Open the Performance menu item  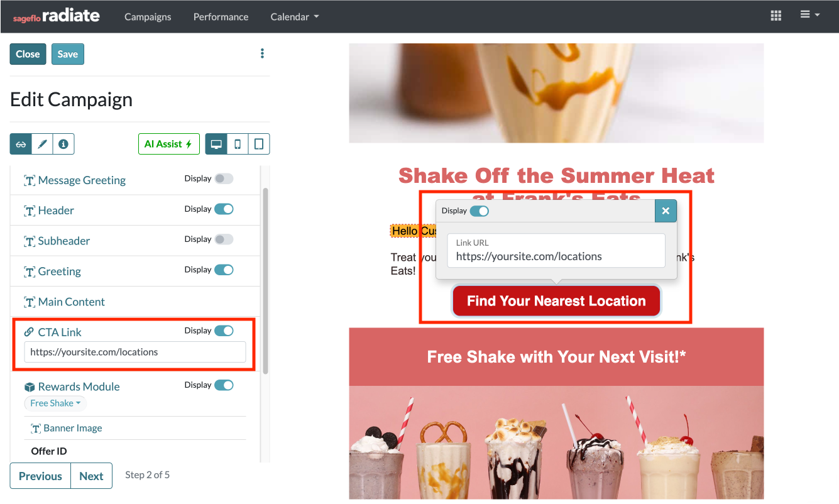point(221,17)
